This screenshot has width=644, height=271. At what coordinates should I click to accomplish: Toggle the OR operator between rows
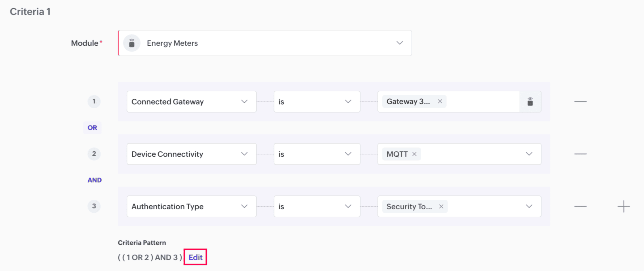(92, 128)
